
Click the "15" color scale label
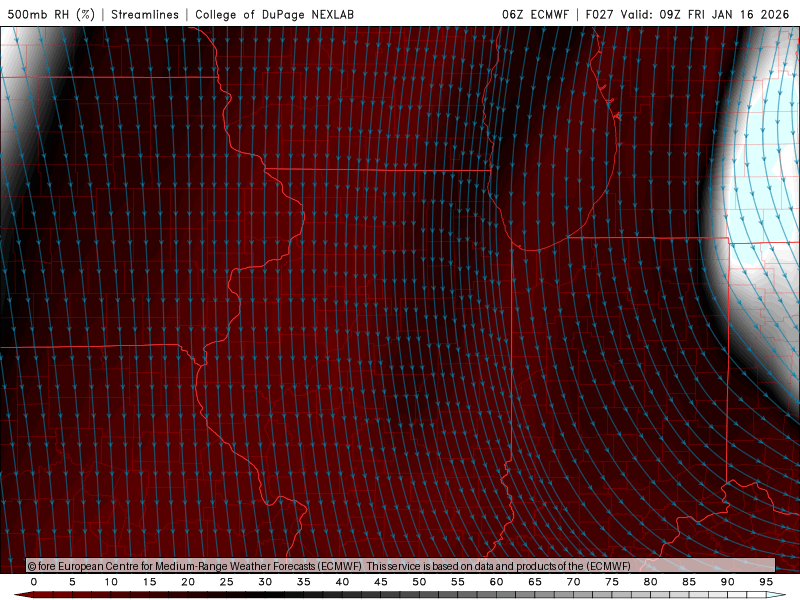pos(149,582)
